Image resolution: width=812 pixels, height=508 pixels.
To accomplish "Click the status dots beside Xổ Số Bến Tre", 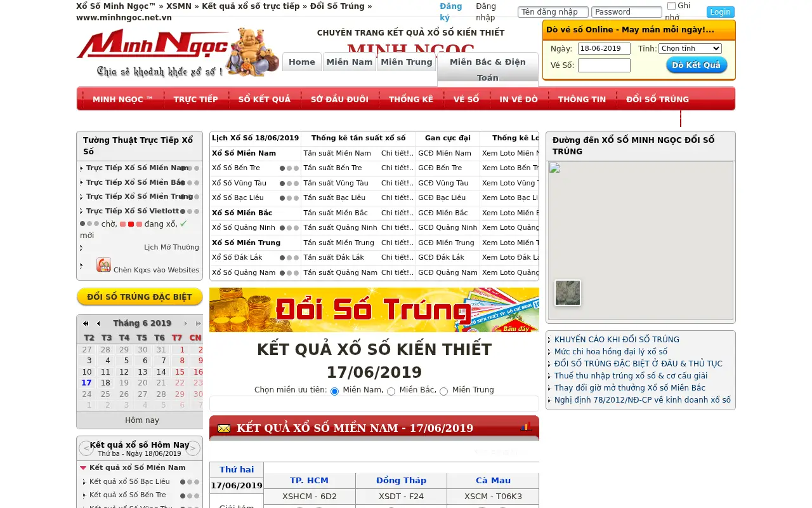I will pyautogui.click(x=289, y=168).
